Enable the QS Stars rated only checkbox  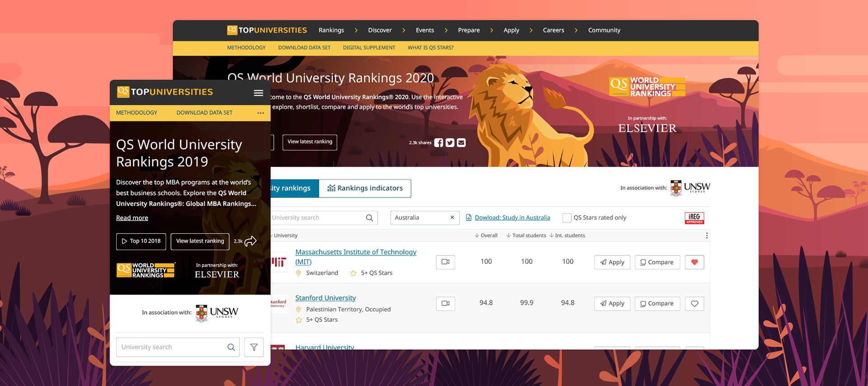pyautogui.click(x=567, y=218)
